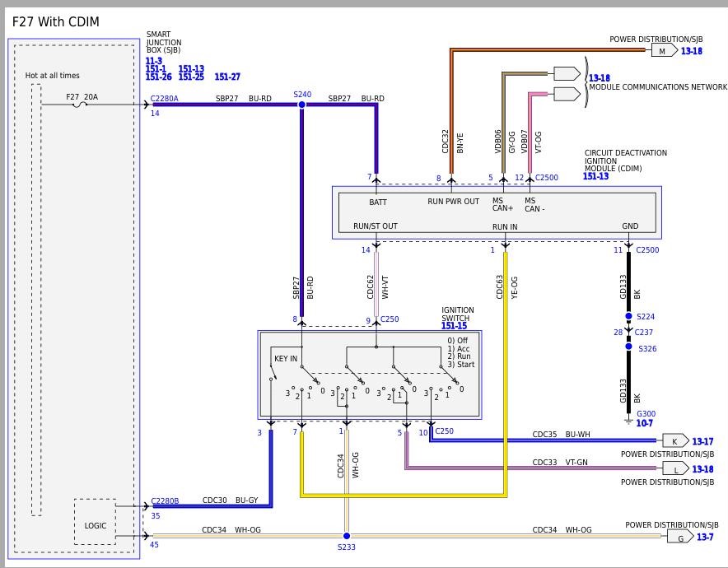Click the M connector arrow symbol
Viewport: 728px width, 568px height.
pyautogui.click(x=665, y=50)
